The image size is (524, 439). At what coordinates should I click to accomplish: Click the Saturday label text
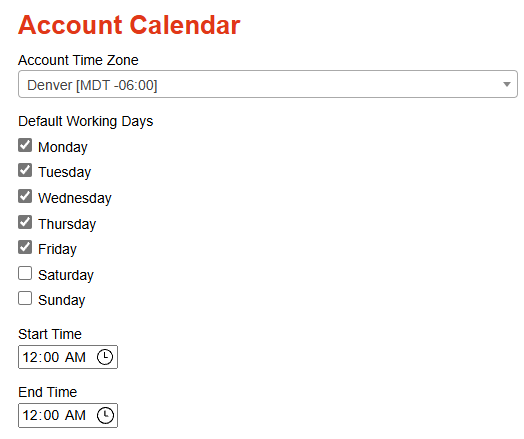(66, 275)
